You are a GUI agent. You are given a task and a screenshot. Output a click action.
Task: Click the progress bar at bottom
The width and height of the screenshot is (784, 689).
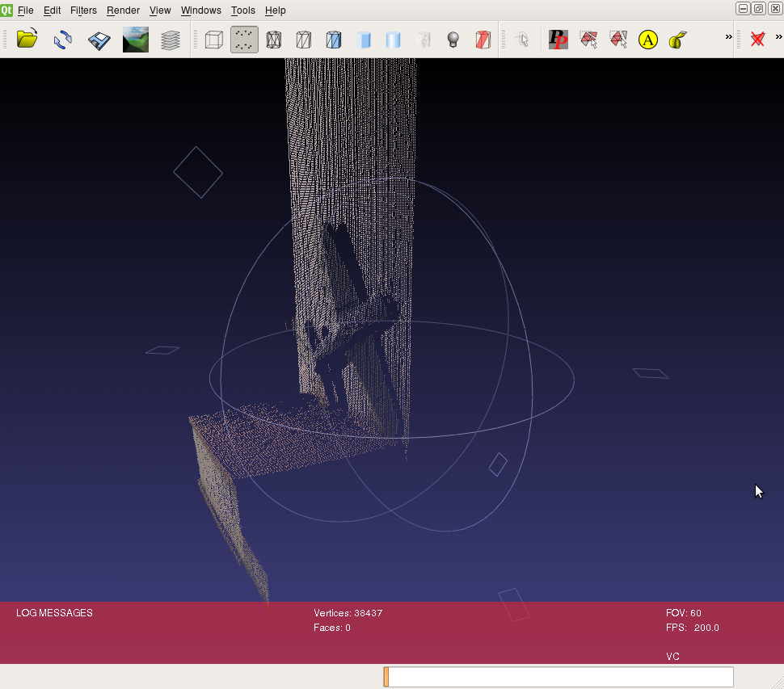pos(558,677)
